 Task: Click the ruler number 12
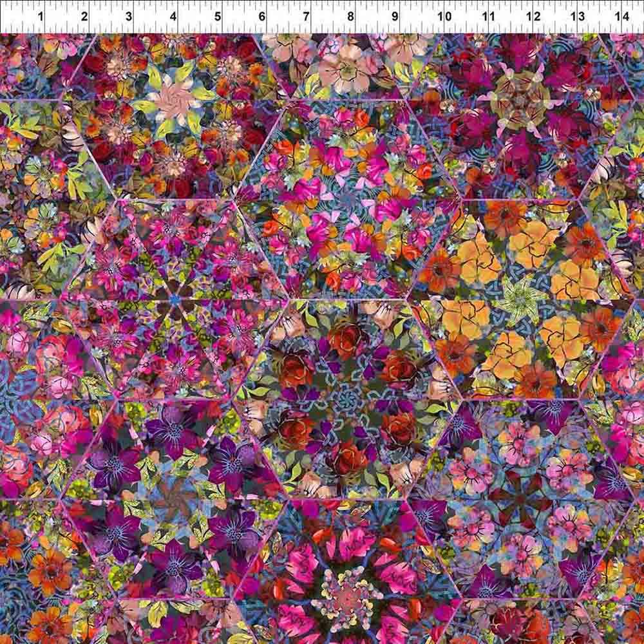[x=533, y=17]
